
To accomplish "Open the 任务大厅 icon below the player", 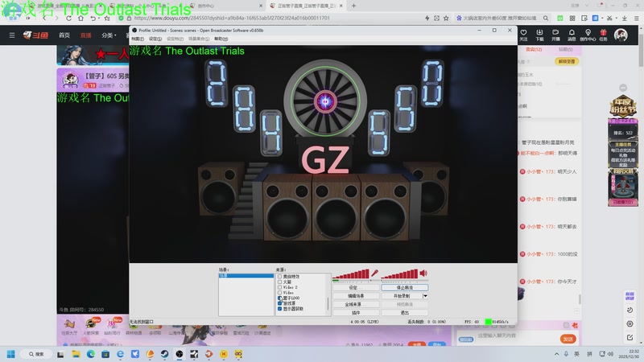I will tap(69, 327).
